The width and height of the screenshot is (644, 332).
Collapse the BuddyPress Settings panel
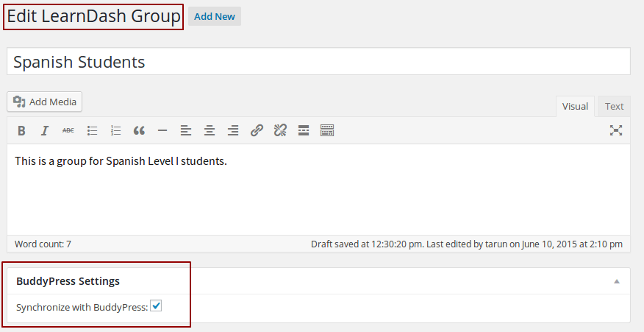click(617, 281)
